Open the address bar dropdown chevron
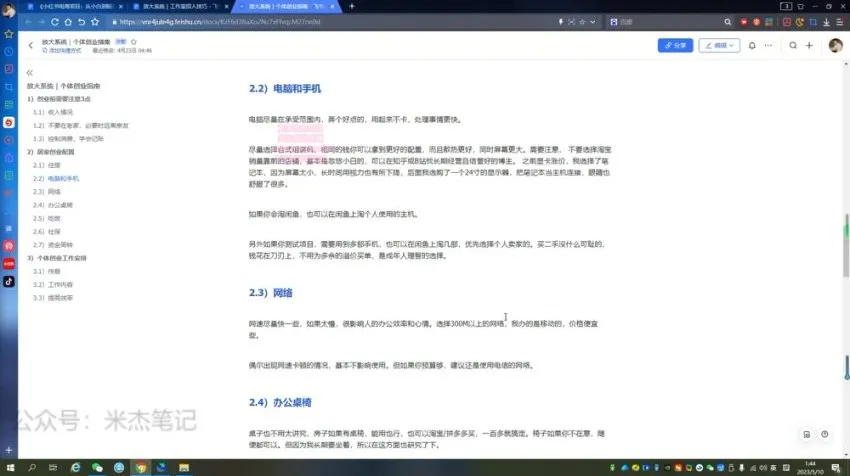Image resolution: width=850 pixels, height=476 pixels. 593,22
